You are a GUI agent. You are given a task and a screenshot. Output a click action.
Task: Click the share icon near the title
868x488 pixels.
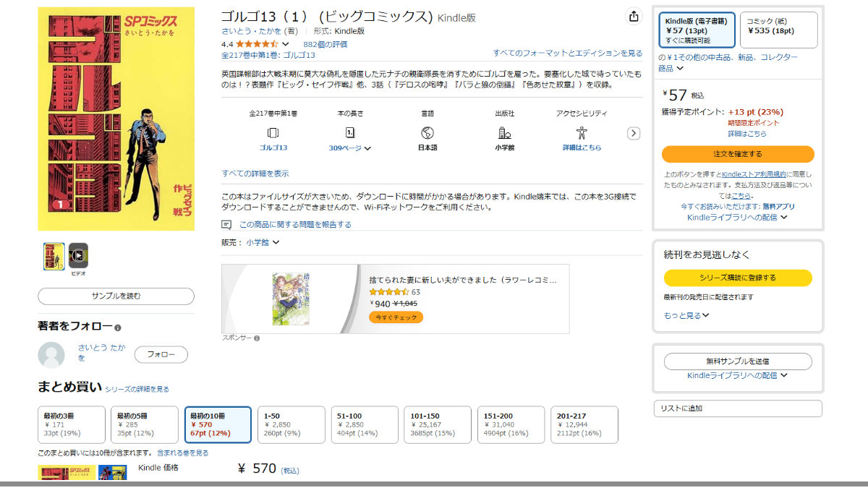[x=634, y=17]
